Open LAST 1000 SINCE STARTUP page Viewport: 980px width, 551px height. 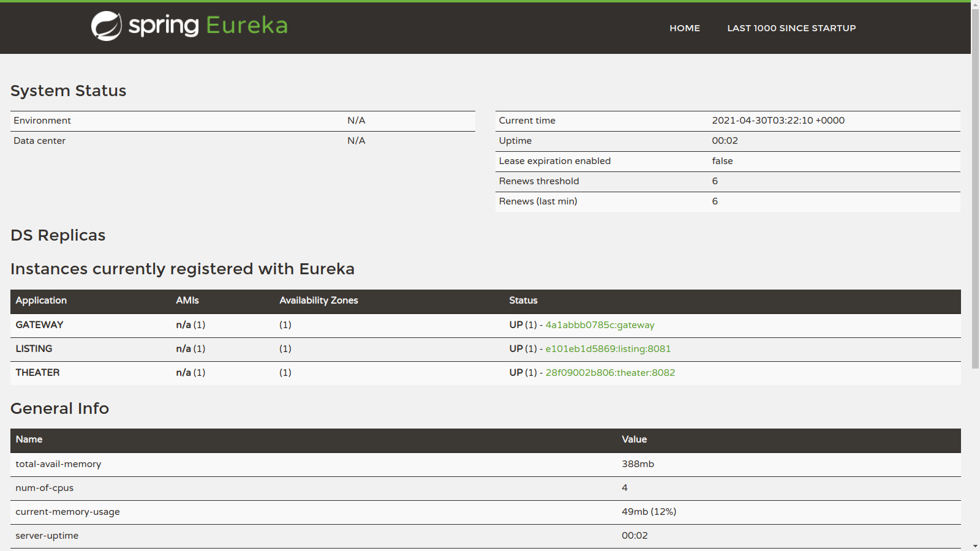tap(791, 28)
